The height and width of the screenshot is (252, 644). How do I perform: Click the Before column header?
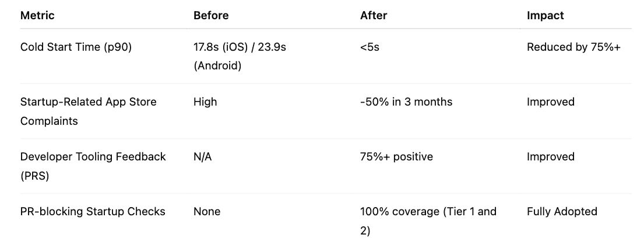pyautogui.click(x=211, y=15)
